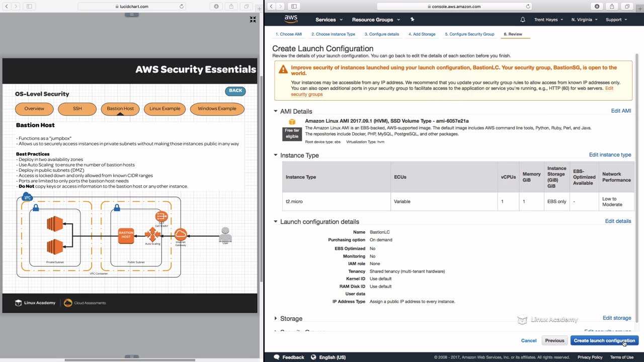Open the share menu in the lucidchart.com window

(x=231, y=7)
